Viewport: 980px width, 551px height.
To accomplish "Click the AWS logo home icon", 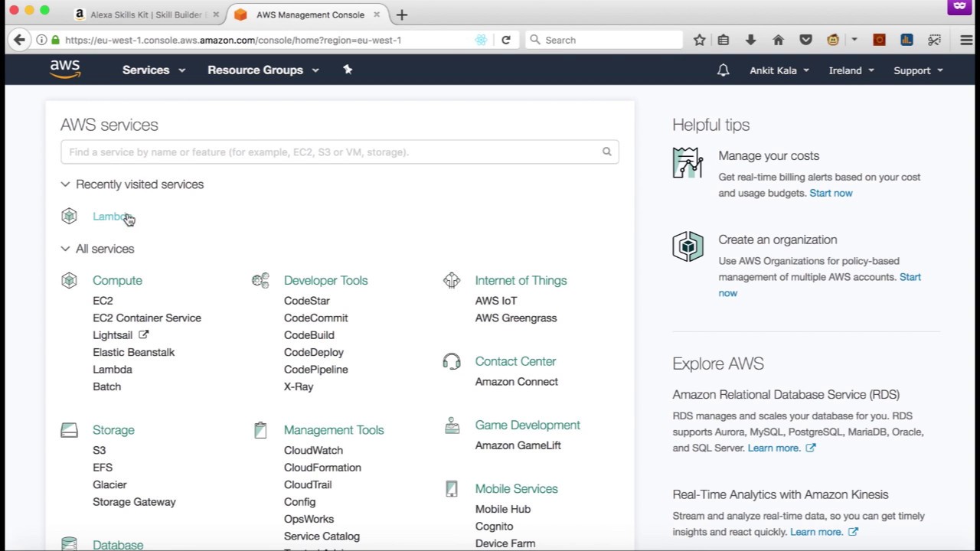I will [65, 70].
